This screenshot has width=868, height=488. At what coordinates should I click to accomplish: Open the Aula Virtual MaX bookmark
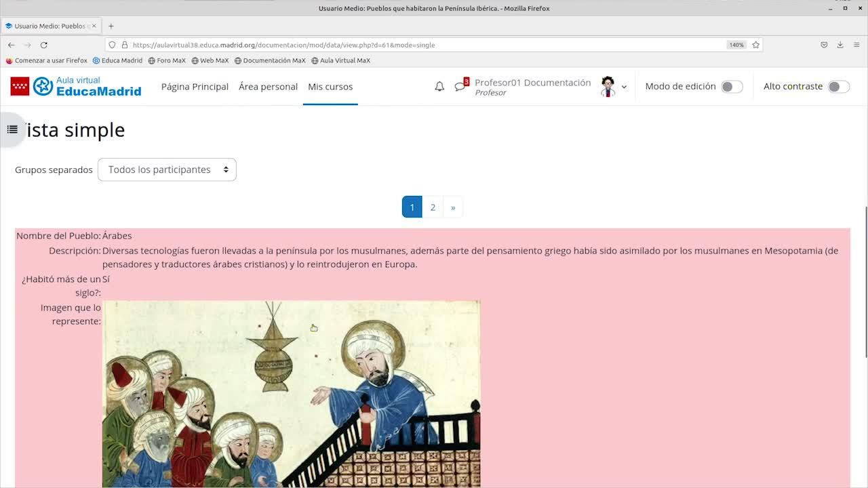341,60
